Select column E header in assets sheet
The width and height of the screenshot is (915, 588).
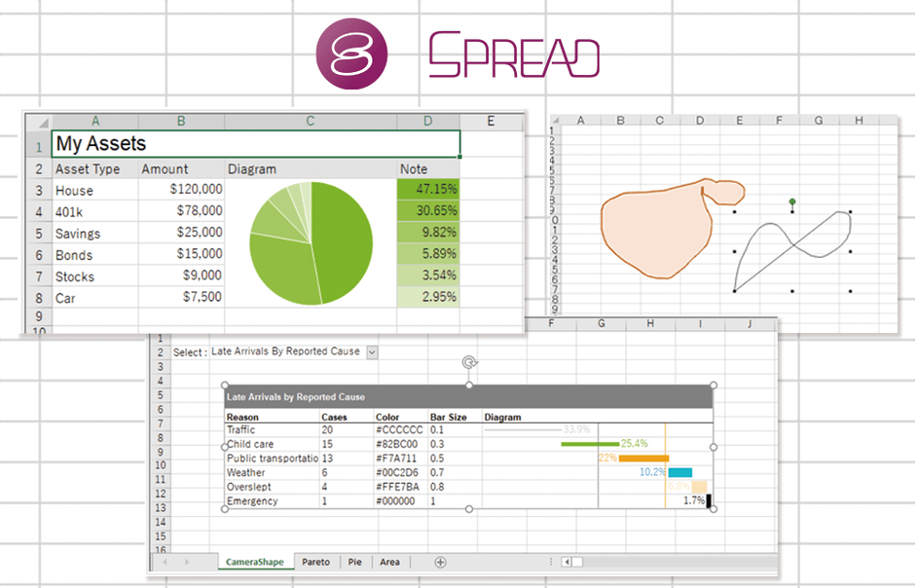(491, 122)
